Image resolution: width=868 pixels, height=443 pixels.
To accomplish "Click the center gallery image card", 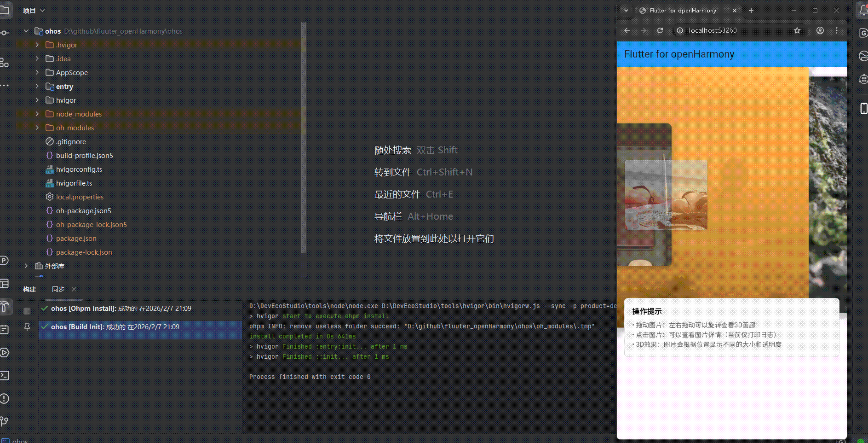I will coord(666,195).
